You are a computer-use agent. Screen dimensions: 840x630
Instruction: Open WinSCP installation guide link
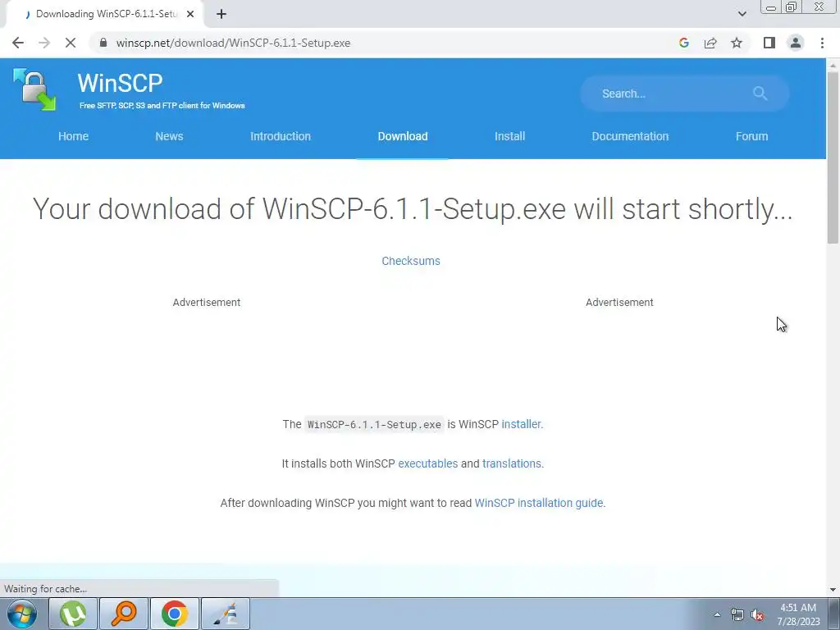pos(539,503)
